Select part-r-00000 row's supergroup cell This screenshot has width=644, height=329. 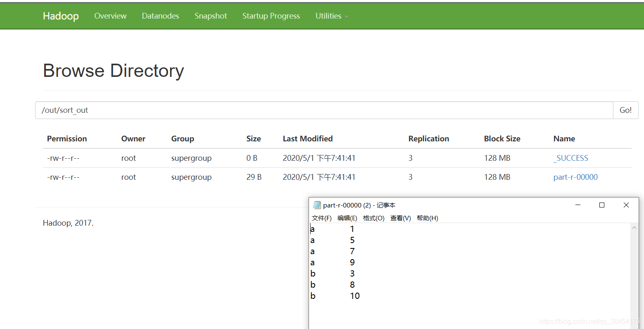(191, 177)
